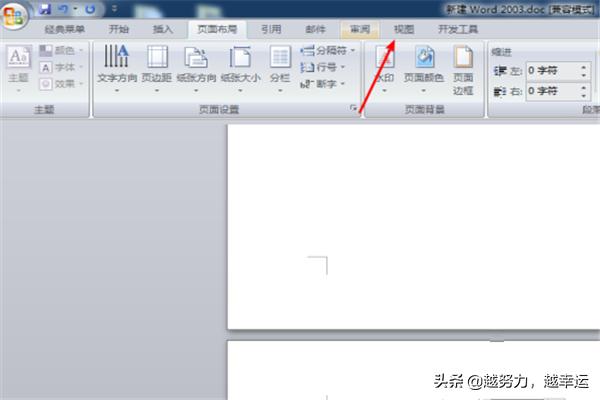Undo the last action
The width and height of the screenshot is (600, 400).
pos(63,9)
